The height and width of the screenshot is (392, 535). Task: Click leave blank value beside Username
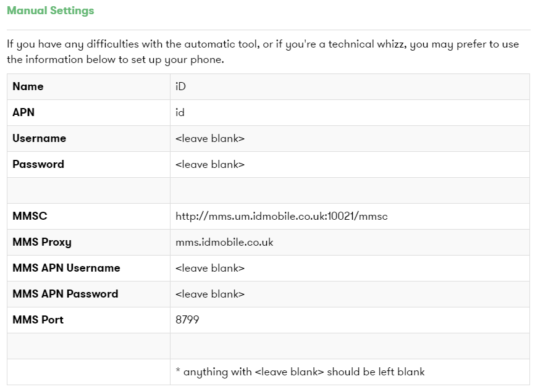tap(210, 138)
